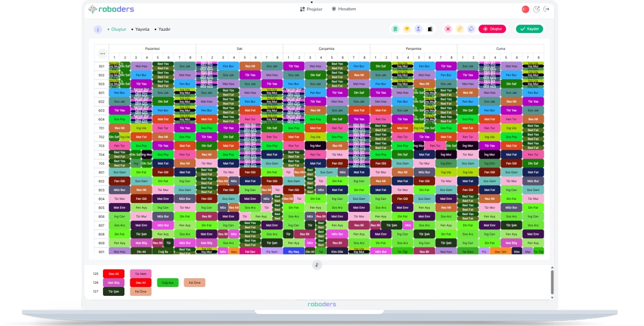644x326 pixels.
Task: Toggle dark mode with moon icon
Action: tap(537, 9)
